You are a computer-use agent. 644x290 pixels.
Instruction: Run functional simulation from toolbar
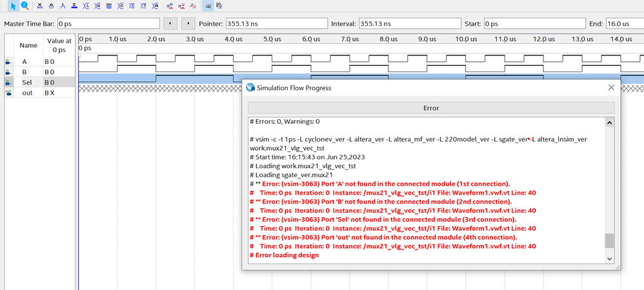(x=170, y=6)
